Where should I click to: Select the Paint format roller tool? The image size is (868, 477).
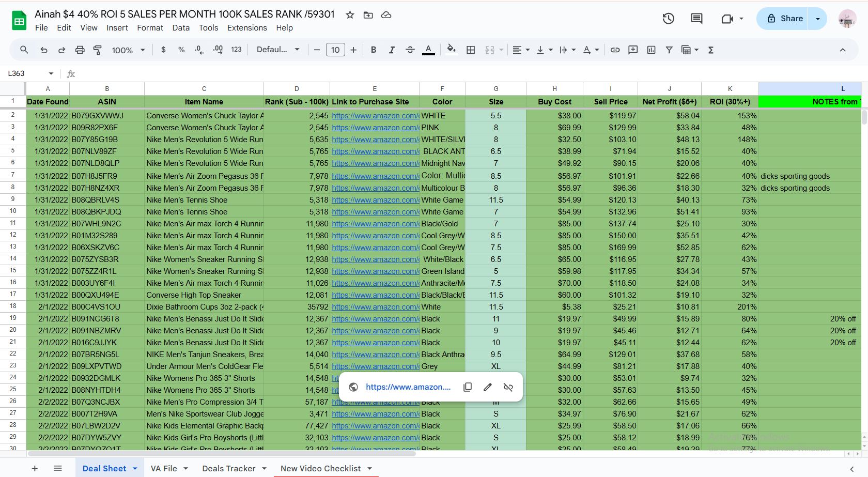point(97,50)
